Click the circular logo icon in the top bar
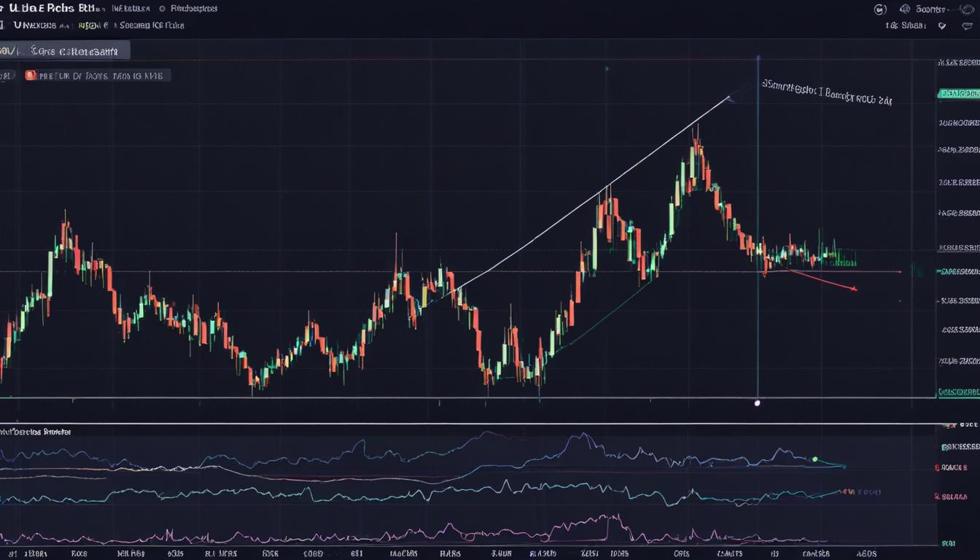This screenshot has height=560, width=980. coord(880,9)
